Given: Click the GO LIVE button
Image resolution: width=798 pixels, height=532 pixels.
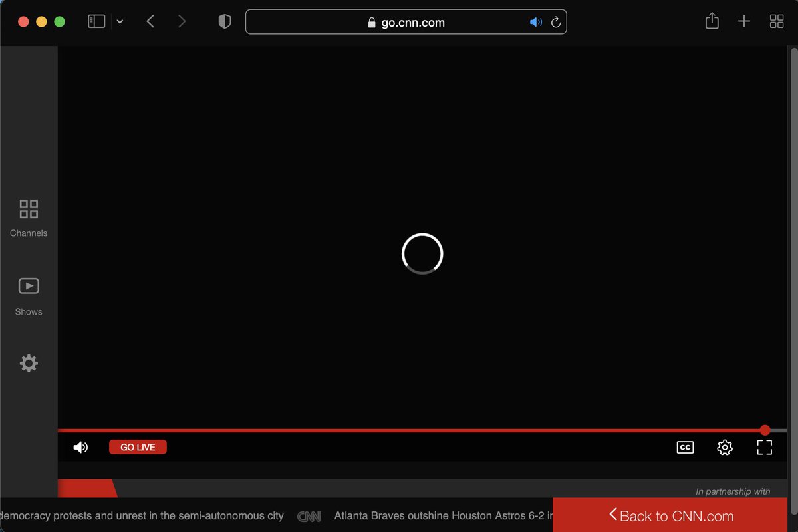Looking at the screenshot, I should [x=138, y=448].
